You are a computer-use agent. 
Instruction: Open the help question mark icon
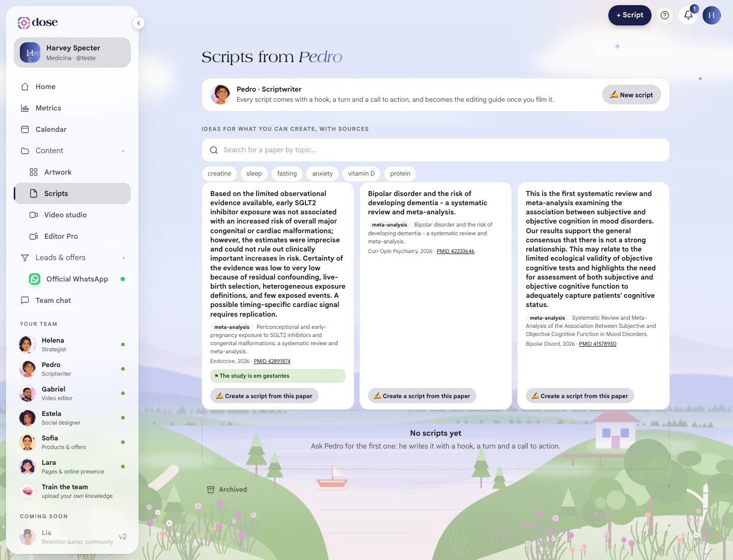(664, 15)
